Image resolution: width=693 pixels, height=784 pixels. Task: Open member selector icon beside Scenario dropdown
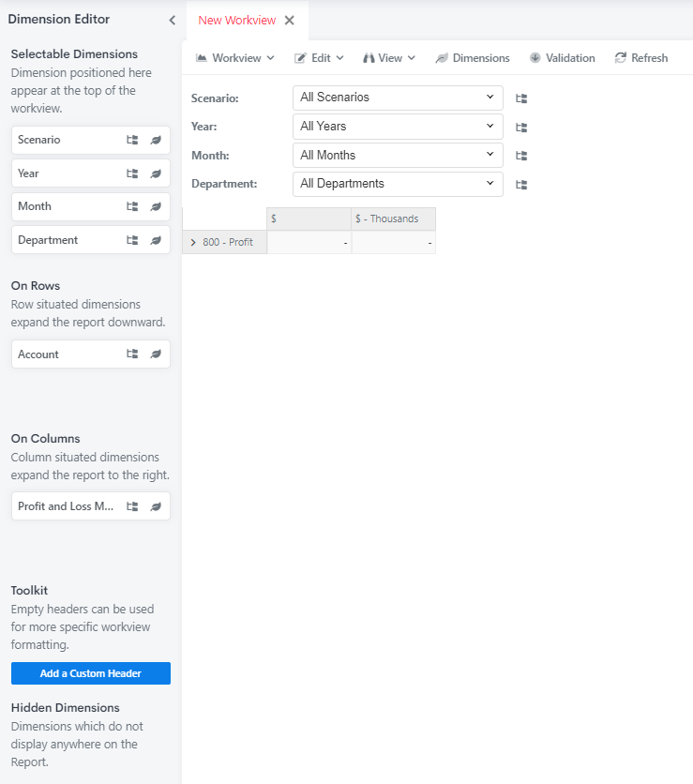pyautogui.click(x=521, y=98)
